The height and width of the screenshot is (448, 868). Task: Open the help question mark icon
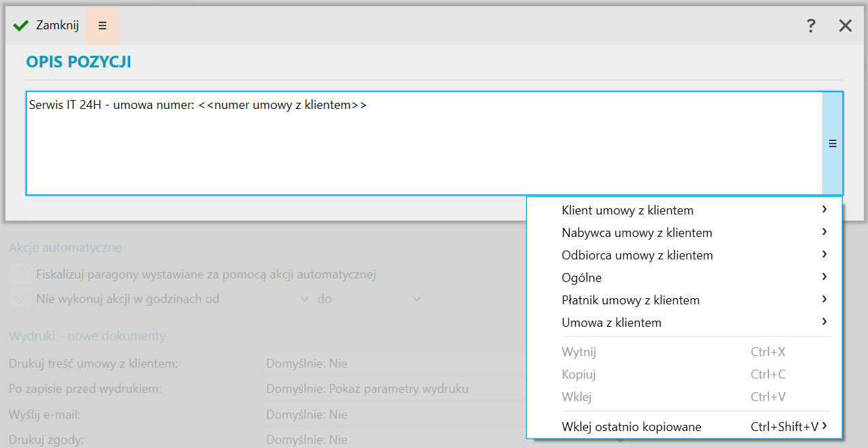(x=811, y=26)
